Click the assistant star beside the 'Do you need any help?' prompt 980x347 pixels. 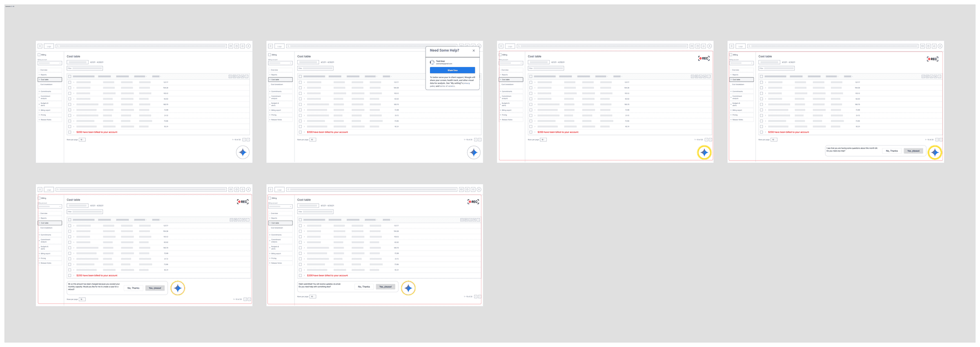935,152
